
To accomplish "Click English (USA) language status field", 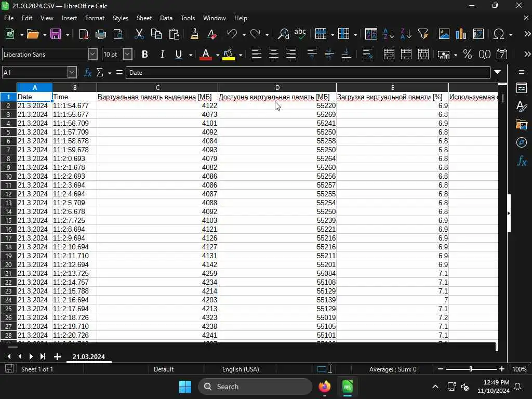I will (x=240, y=369).
